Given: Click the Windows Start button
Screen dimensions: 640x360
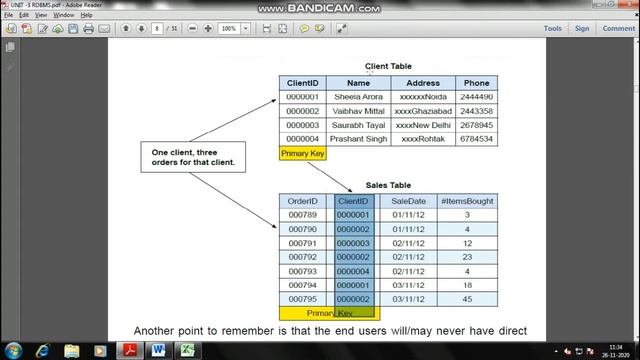Looking at the screenshot, I should 13,351.
